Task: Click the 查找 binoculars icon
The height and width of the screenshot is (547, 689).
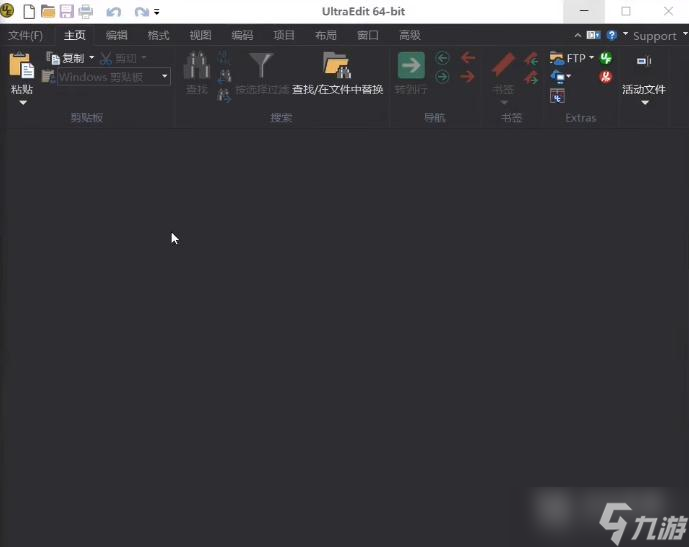Action: pos(196,66)
